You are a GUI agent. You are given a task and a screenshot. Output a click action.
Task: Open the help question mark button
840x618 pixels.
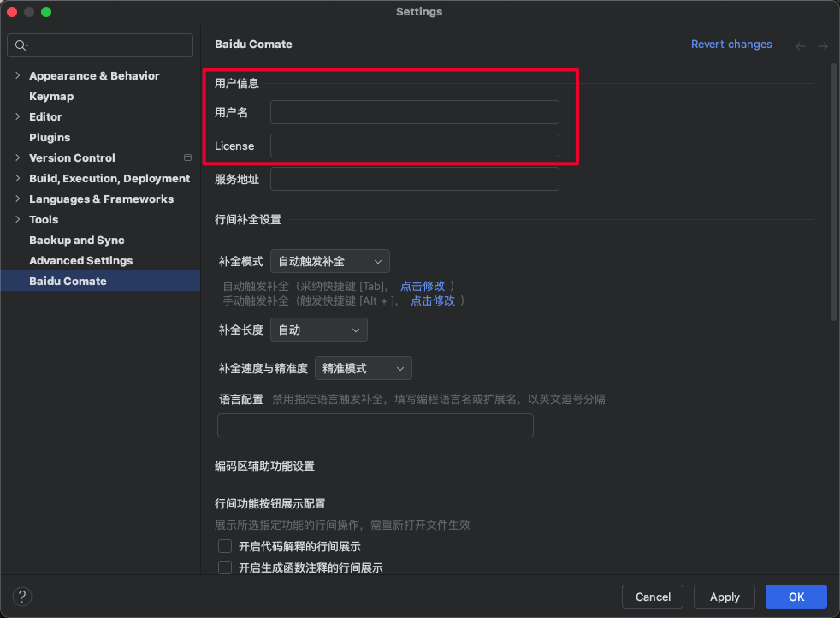click(22, 597)
